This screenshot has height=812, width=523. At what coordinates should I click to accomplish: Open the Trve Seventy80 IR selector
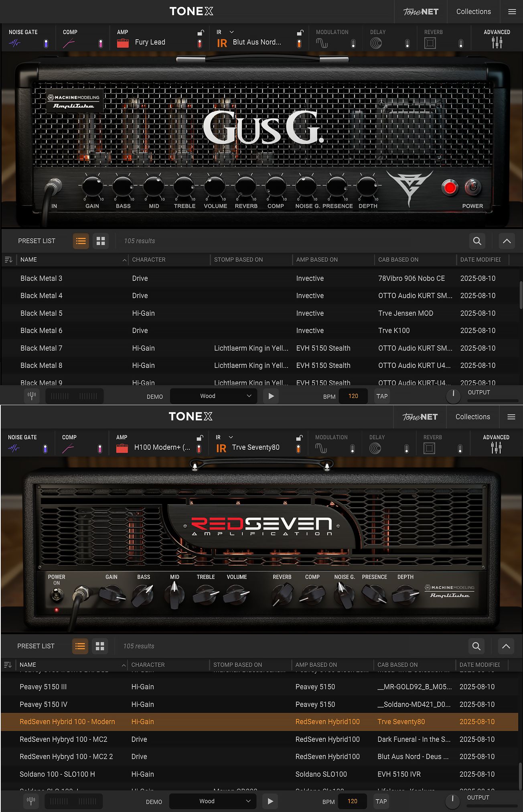256,447
